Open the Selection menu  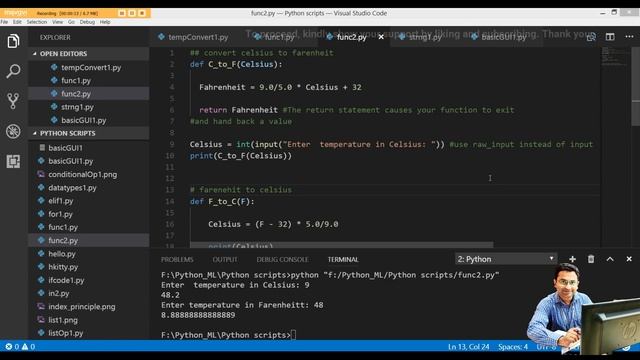(x=37, y=22)
